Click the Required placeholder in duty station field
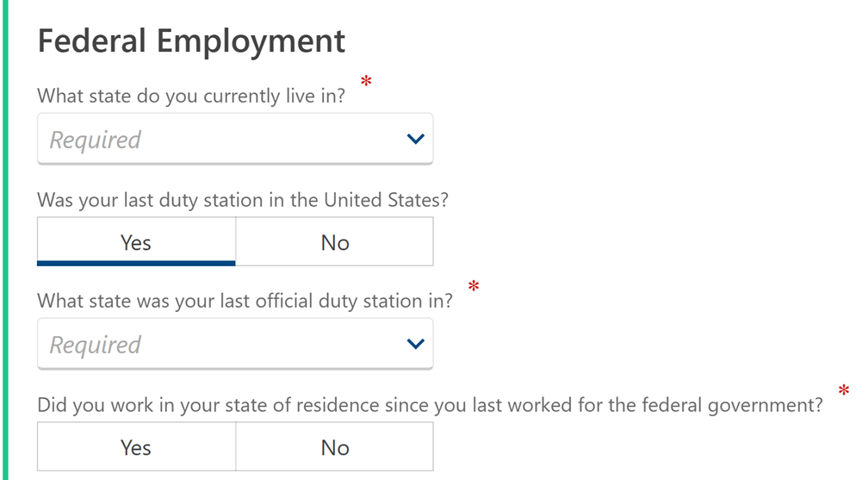 pos(95,345)
